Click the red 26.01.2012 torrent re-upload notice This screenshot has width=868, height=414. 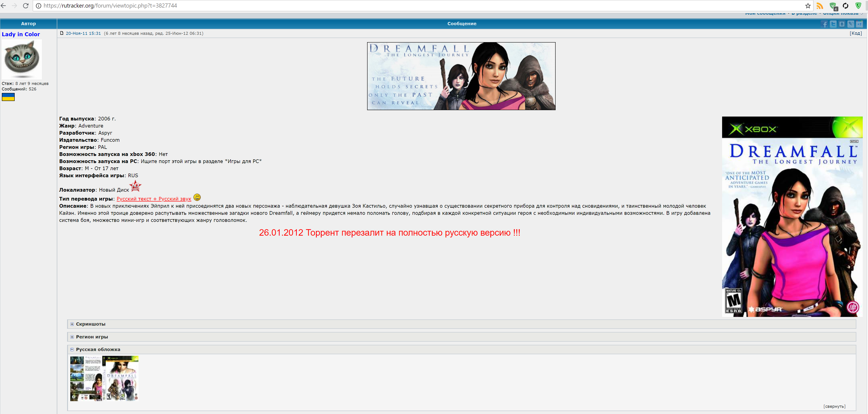[x=390, y=233]
